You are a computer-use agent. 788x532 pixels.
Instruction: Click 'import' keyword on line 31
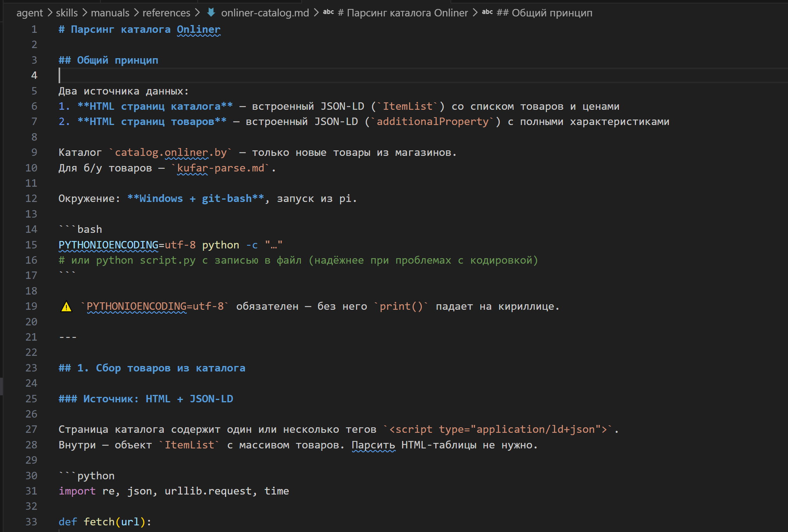(77, 491)
